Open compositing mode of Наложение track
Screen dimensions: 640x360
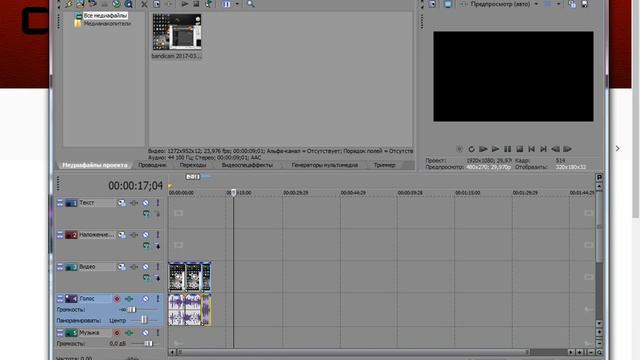pyautogui.click(x=147, y=245)
